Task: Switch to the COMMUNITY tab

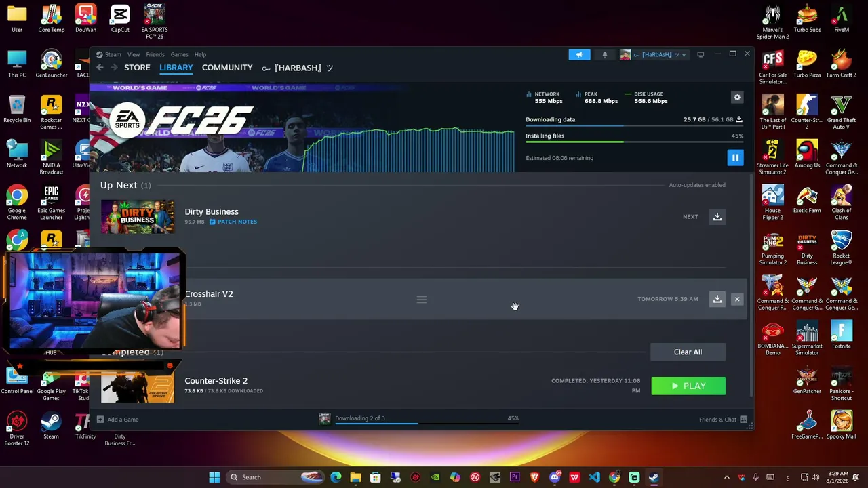Action: click(227, 68)
